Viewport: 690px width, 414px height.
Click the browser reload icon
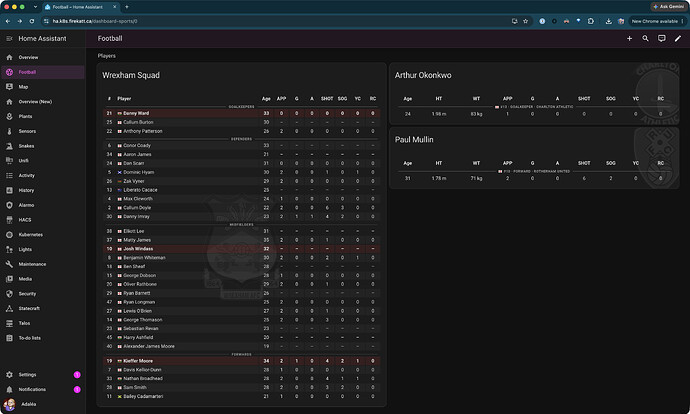[32, 21]
